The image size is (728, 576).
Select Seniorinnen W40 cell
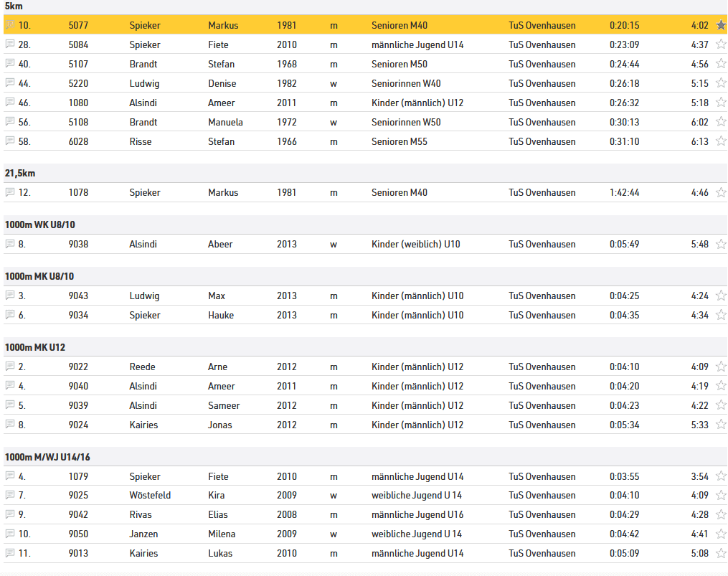pyautogui.click(x=406, y=83)
